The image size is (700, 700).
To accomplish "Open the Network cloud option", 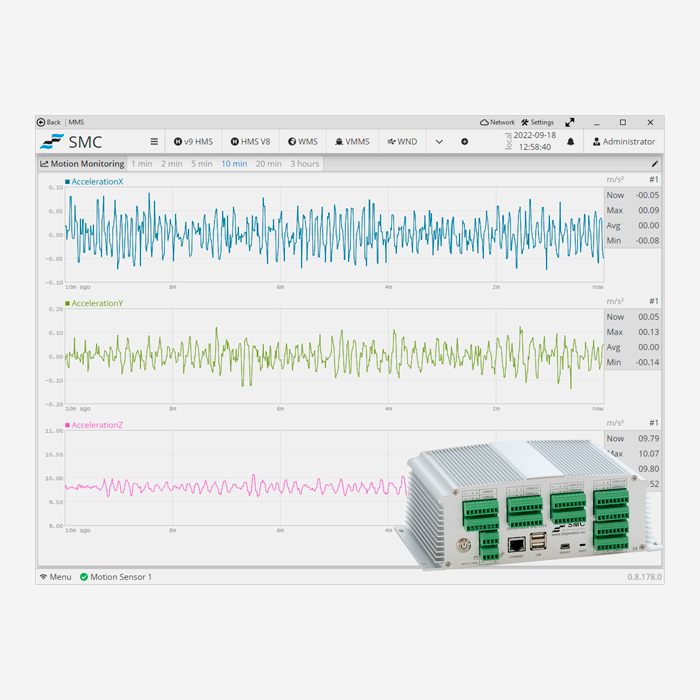I will pos(497,122).
